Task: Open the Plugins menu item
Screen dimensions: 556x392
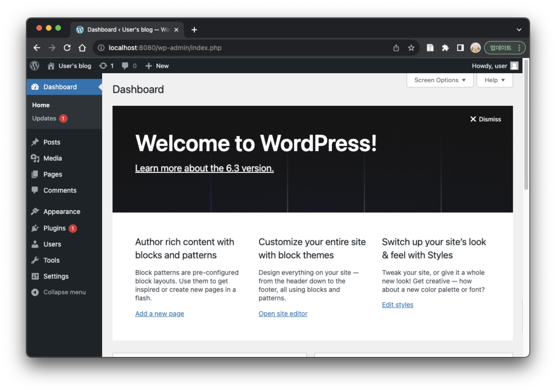Action: [54, 228]
